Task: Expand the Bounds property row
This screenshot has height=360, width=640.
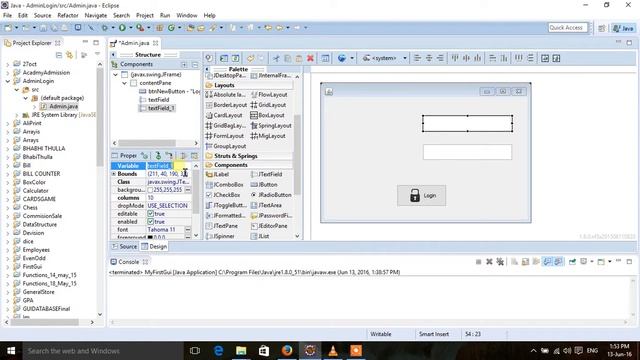Action: point(114,174)
